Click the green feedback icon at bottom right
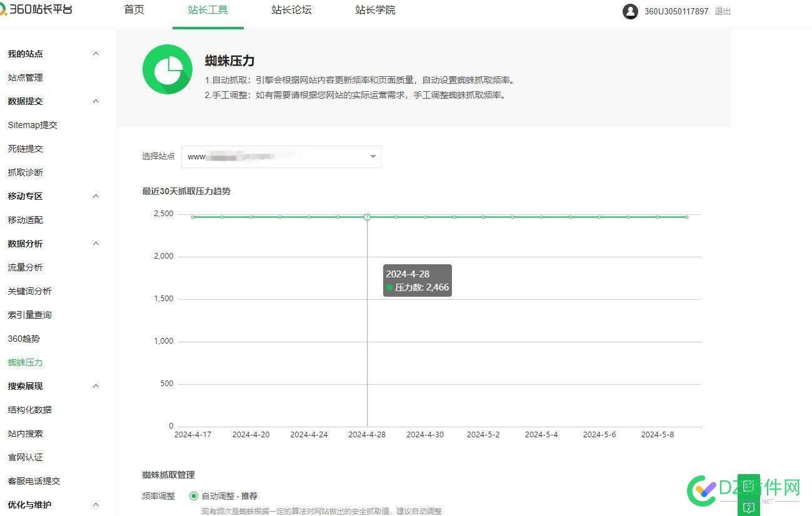This screenshot has width=812, height=516. 749,486
